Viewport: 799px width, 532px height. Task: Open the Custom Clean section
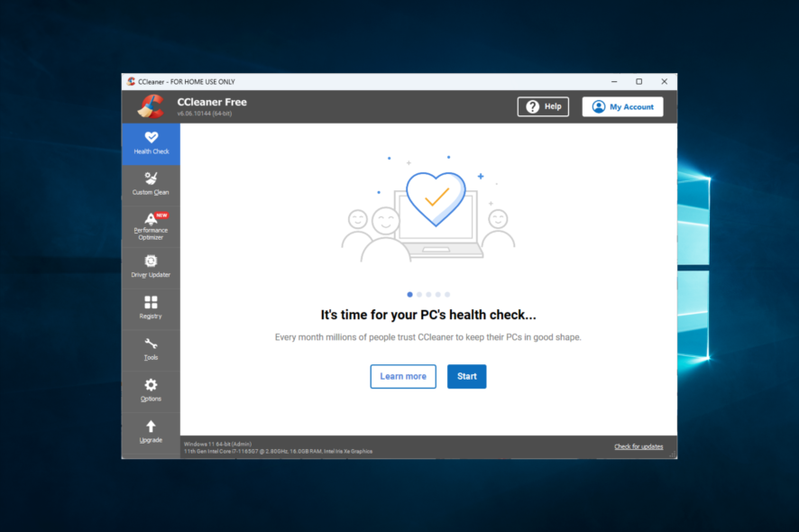point(151,185)
